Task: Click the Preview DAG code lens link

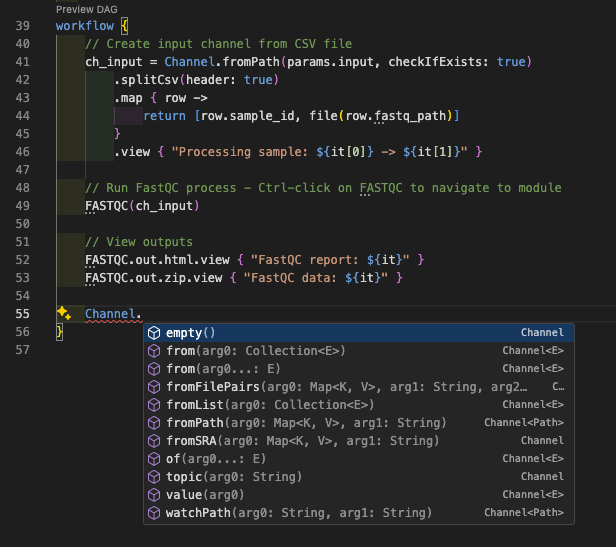Action: (x=86, y=8)
